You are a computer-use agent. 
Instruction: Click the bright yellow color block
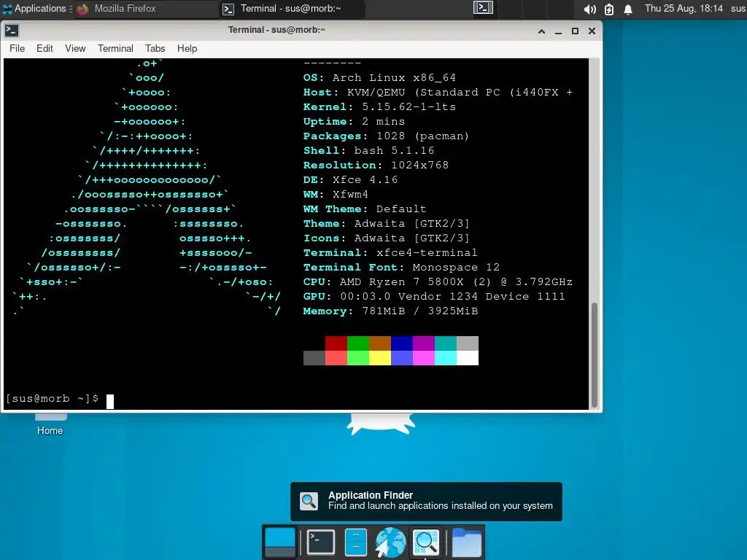click(380, 358)
